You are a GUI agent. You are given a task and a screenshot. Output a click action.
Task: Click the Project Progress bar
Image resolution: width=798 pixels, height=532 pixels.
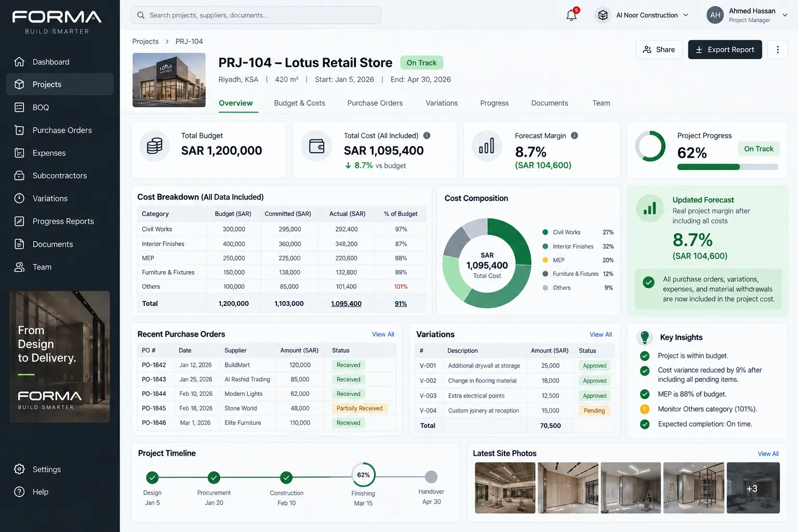click(728, 167)
